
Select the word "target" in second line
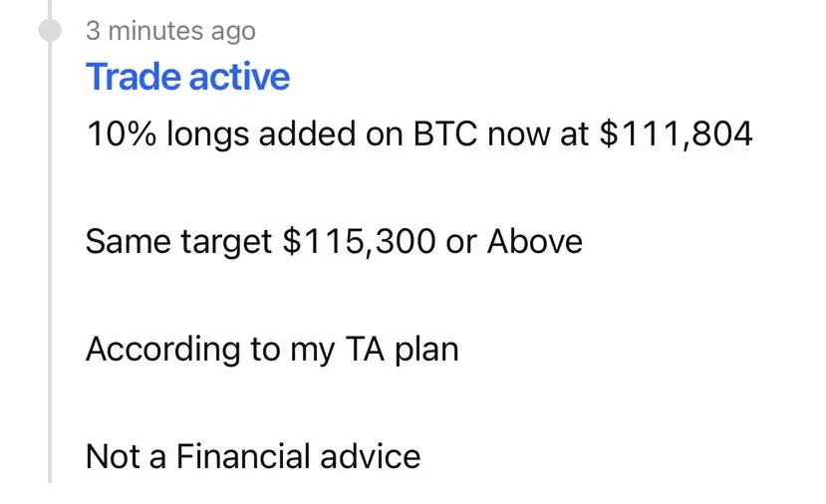click(x=226, y=243)
